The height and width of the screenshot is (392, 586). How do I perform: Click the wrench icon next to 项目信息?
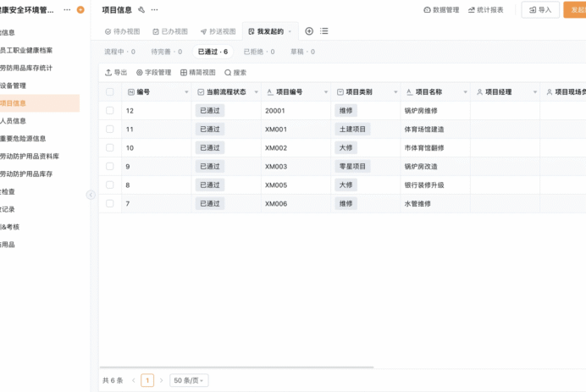point(141,9)
